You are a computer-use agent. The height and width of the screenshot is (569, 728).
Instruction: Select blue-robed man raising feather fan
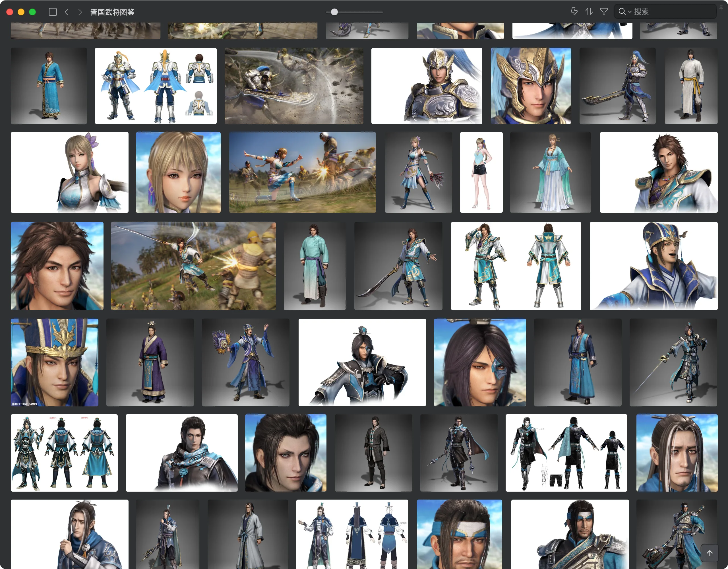246,362
